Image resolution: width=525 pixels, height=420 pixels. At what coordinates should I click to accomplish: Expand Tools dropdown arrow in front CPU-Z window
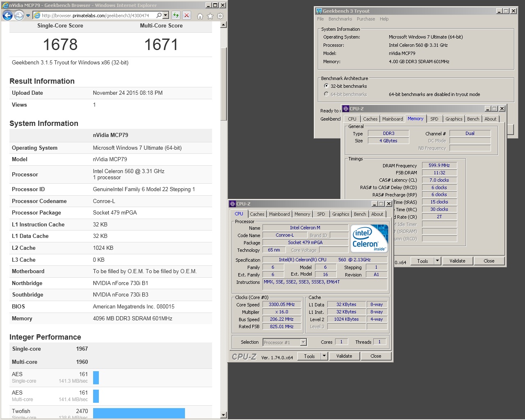[324, 356]
